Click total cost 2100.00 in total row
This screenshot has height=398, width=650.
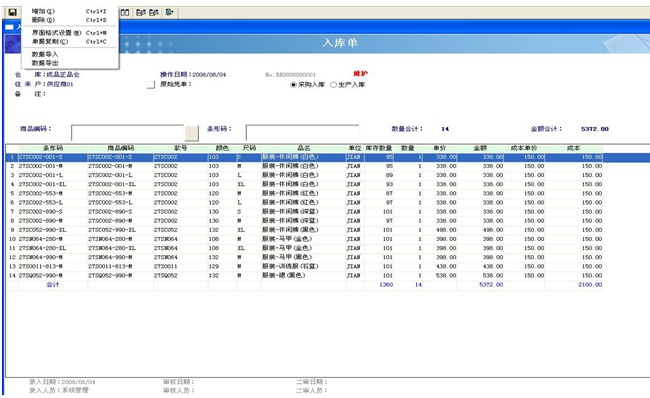click(x=590, y=285)
